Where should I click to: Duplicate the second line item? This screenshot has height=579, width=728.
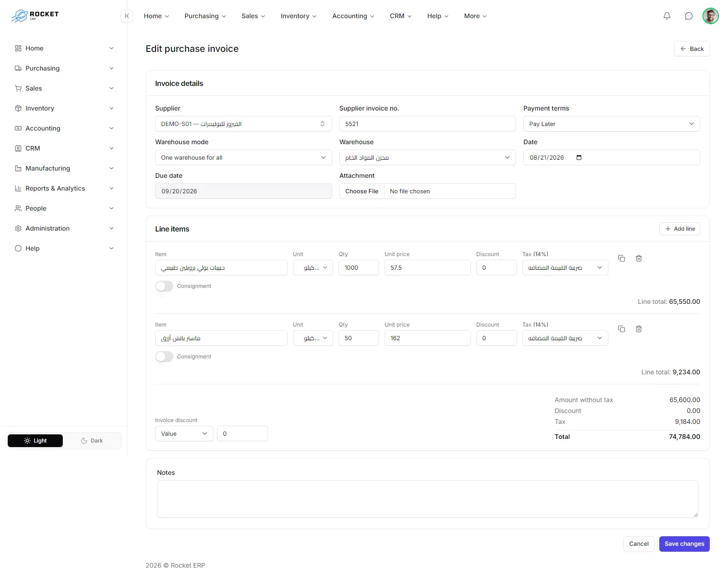622,329
